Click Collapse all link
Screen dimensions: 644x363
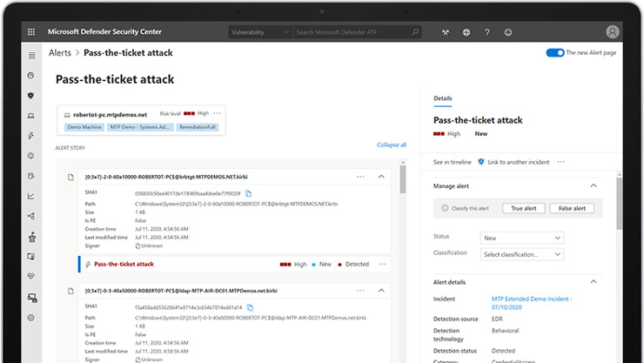[x=392, y=145]
